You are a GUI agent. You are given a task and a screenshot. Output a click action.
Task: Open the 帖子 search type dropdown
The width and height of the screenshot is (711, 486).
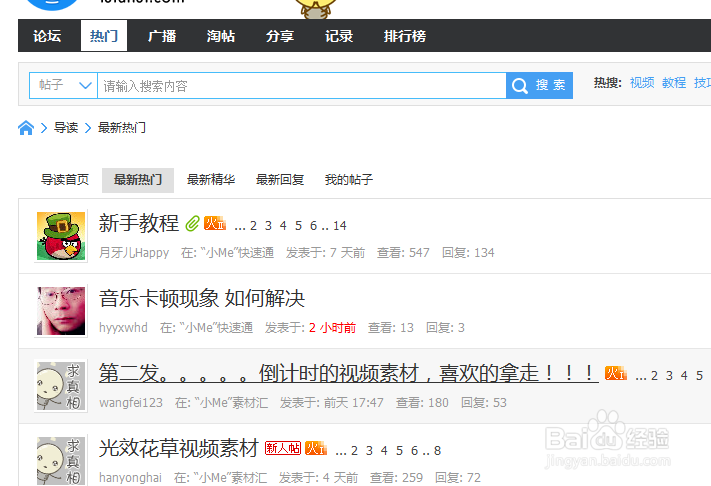[63, 85]
